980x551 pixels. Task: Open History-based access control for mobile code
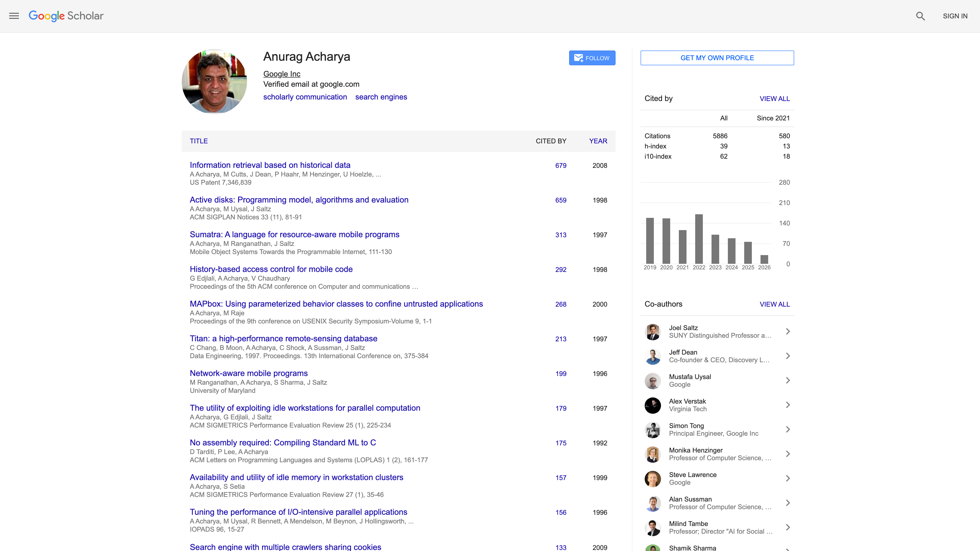tap(271, 269)
